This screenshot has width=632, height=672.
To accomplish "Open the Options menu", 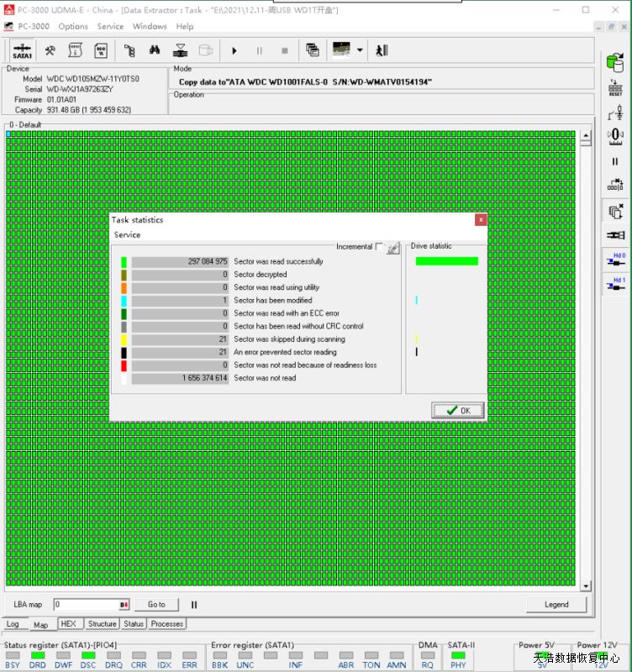I will pyautogui.click(x=73, y=26).
